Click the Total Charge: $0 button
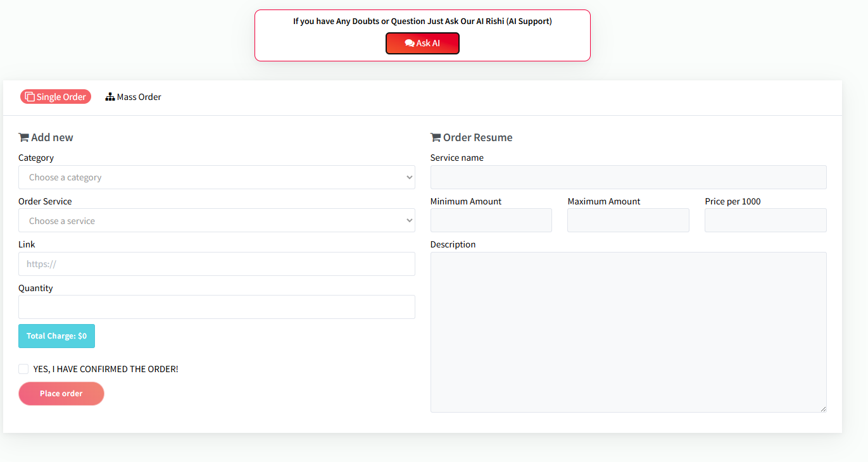 [x=56, y=336]
